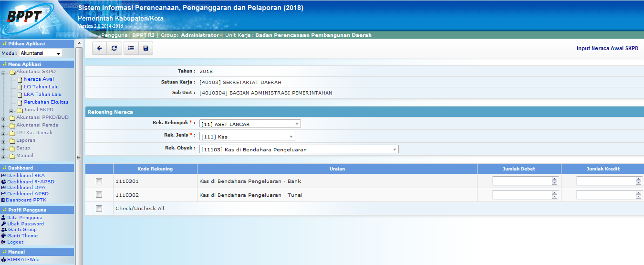Open the Rek. Kelompok dropdown
This screenshot has height=265, width=644.
(250, 124)
